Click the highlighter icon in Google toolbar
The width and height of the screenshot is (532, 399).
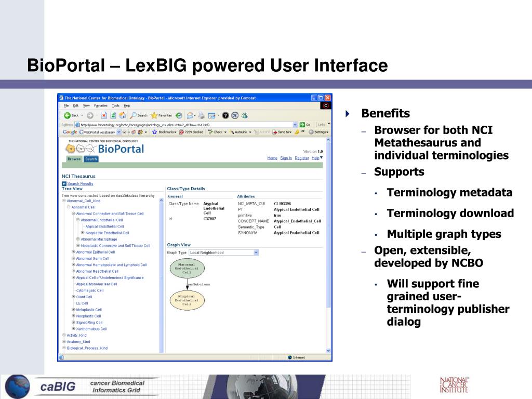297,132
